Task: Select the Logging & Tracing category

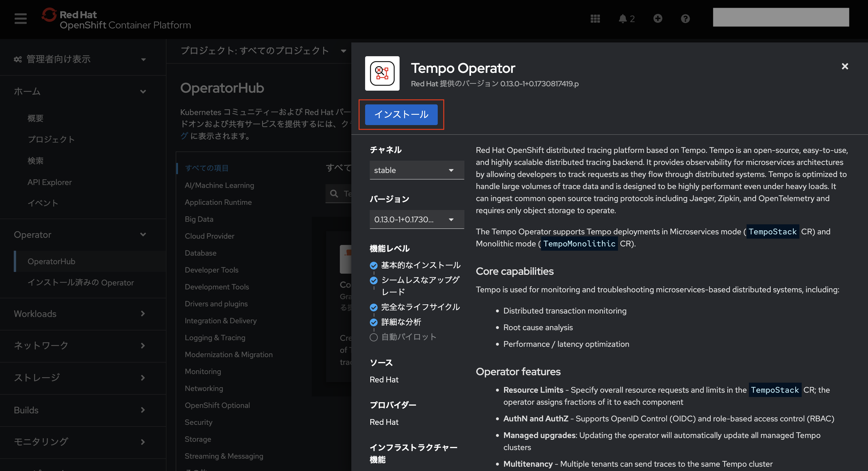Action: pyautogui.click(x=215, y=337)
